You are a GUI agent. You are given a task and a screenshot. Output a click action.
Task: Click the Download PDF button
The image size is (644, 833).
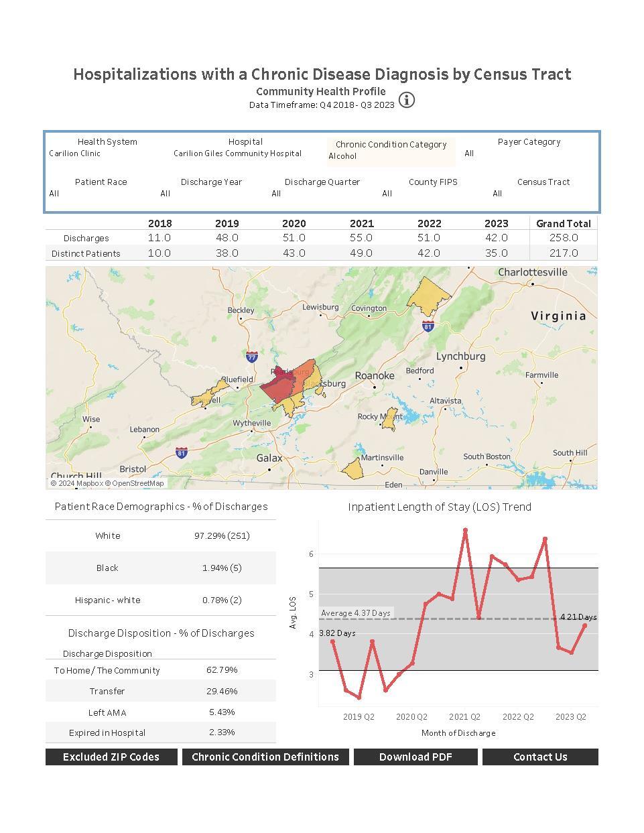click(415, 757)
